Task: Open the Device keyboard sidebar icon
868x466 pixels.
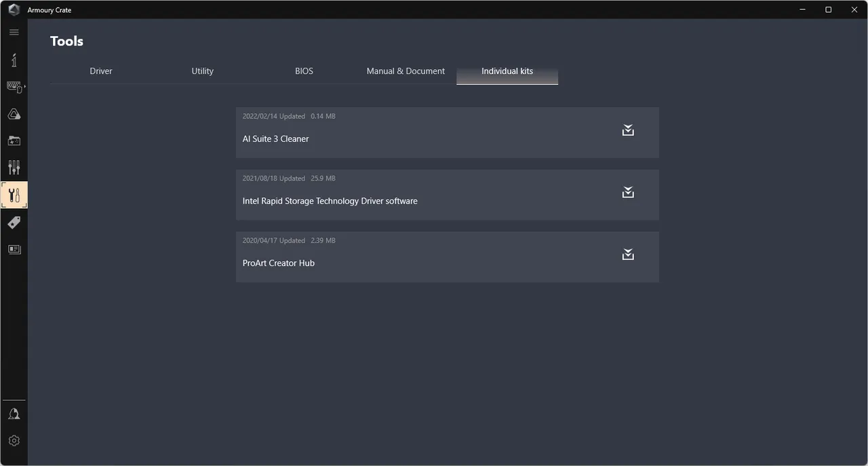Action: tap(14, 87)
